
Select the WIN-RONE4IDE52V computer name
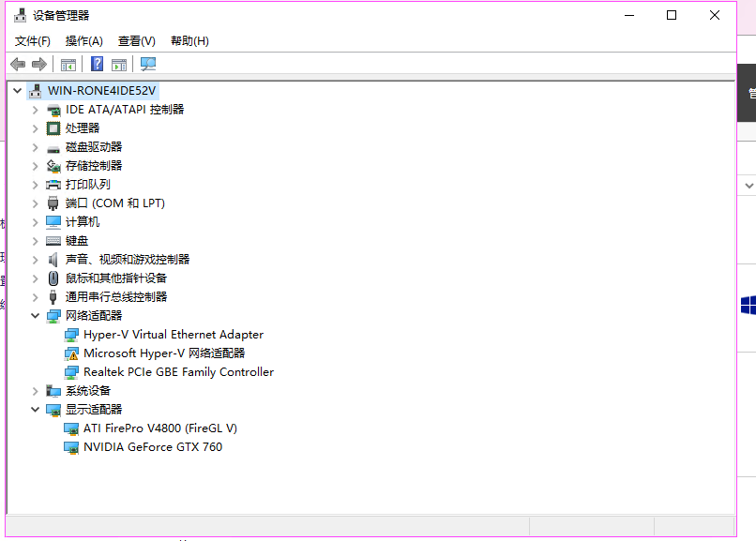(x=101, y=91)
